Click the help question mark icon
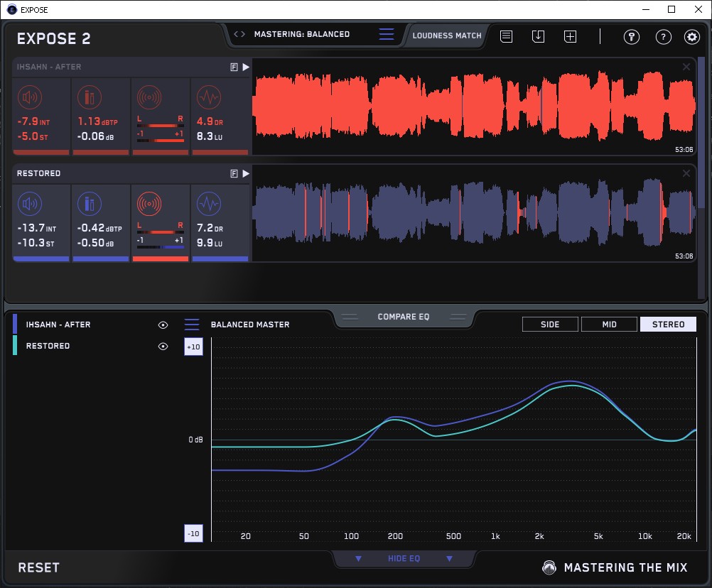712x588 pixels. (663, 37)
